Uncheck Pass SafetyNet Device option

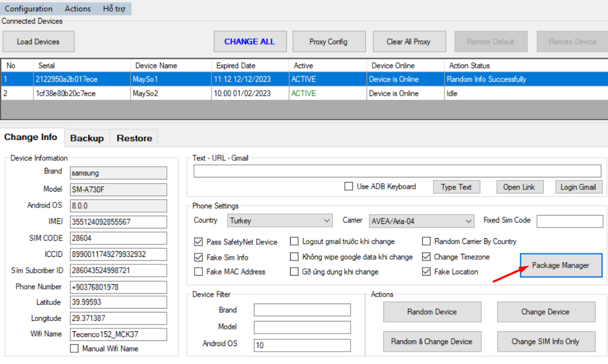tap(199, 242)
